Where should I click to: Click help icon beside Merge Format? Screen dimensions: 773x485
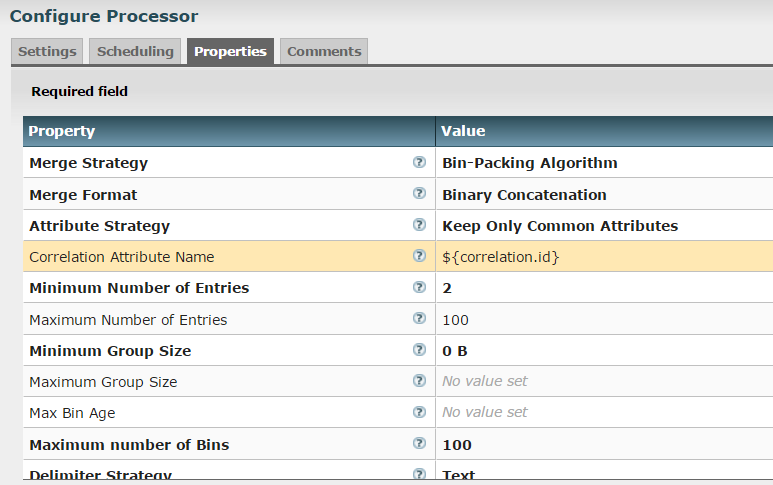click(419, 194)
